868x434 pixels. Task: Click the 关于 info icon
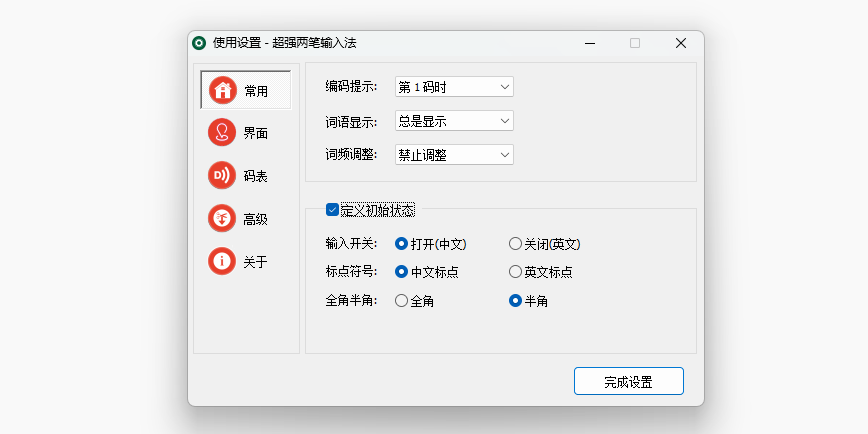coord(222,262)
